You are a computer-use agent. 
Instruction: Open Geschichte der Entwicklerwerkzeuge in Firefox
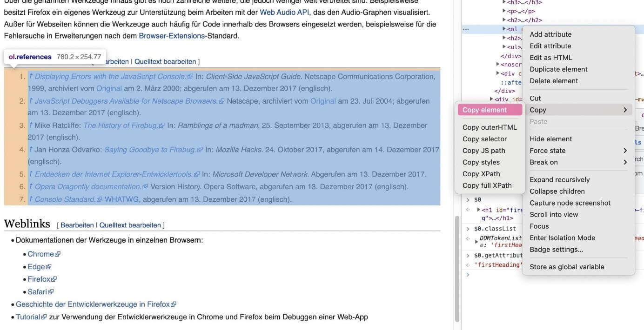click(96, 304)
